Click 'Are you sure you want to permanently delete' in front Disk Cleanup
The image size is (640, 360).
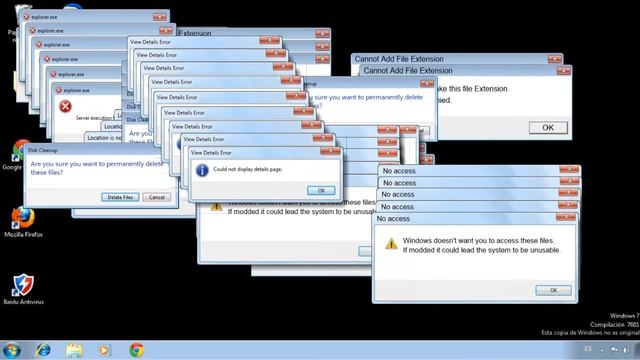pyautogui.click(x=97, y=164)
